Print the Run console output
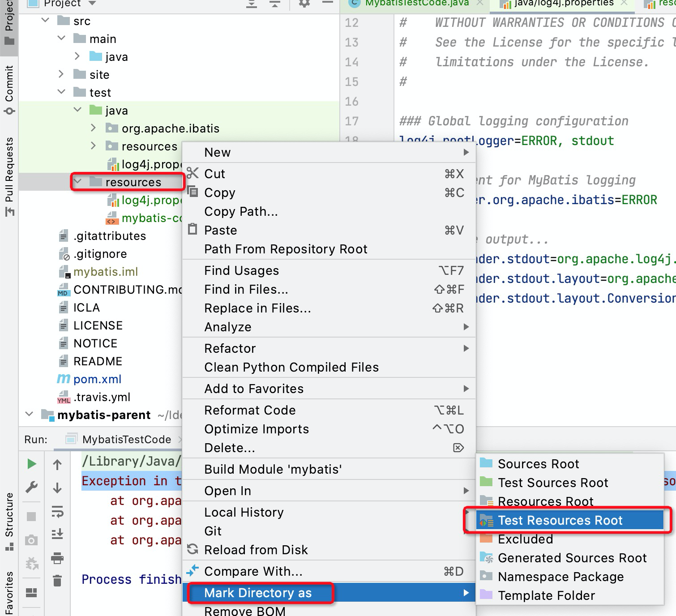676x616 pixels. click(x=57, y=558)
